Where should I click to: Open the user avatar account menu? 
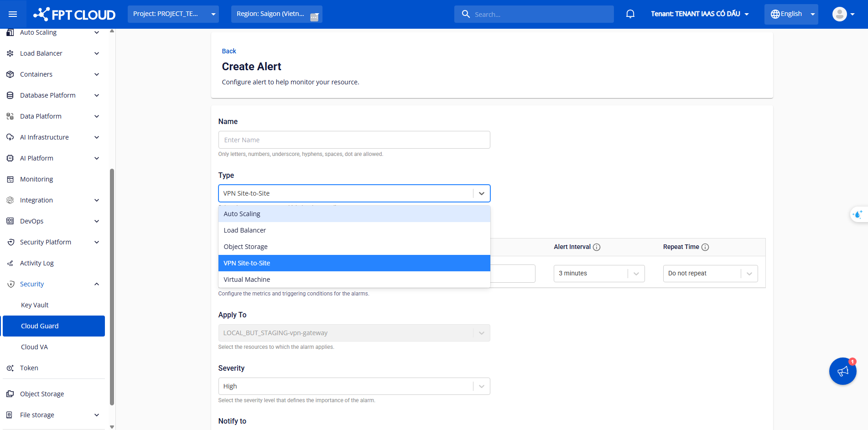[843, 14]
